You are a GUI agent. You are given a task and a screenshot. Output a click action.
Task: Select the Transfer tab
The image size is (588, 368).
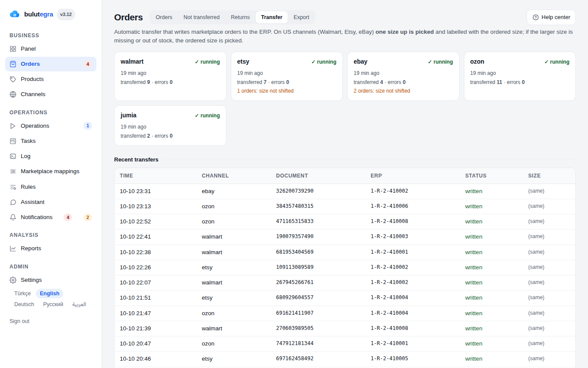pos(272,17)
